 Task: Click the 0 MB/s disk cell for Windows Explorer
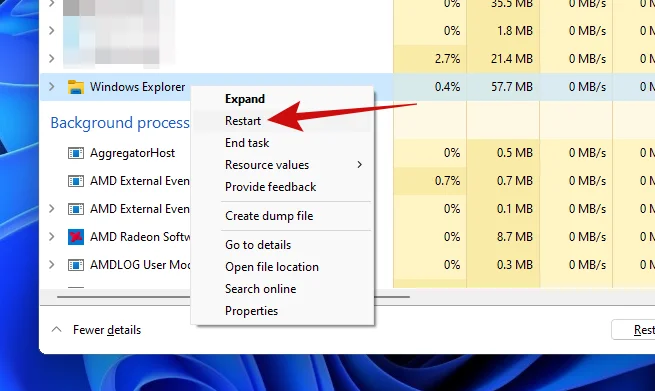point(576,87)
